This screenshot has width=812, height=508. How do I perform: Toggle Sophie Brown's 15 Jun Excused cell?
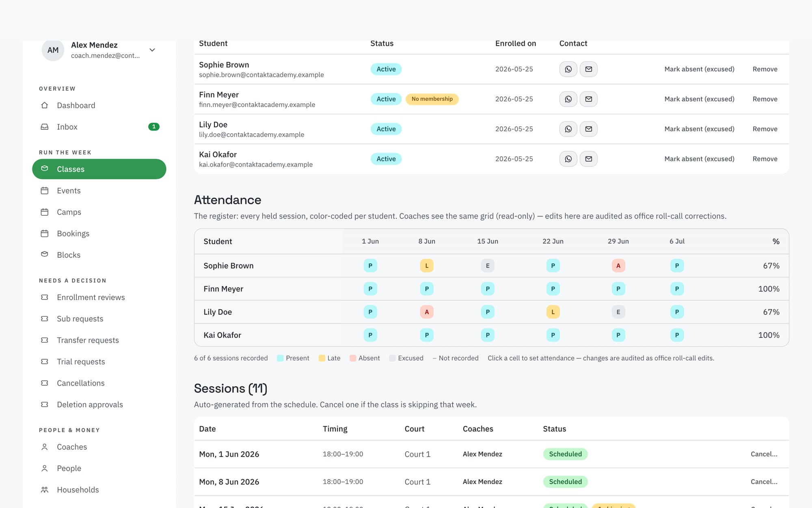pos(488,266)
